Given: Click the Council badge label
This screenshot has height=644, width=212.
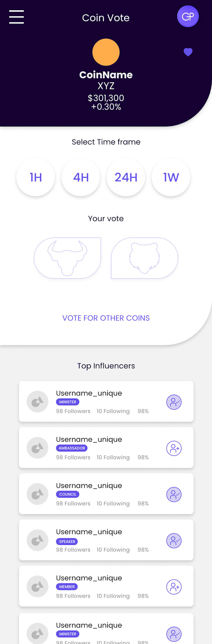Looking at the screenshot, I should (x=68, y=494).
